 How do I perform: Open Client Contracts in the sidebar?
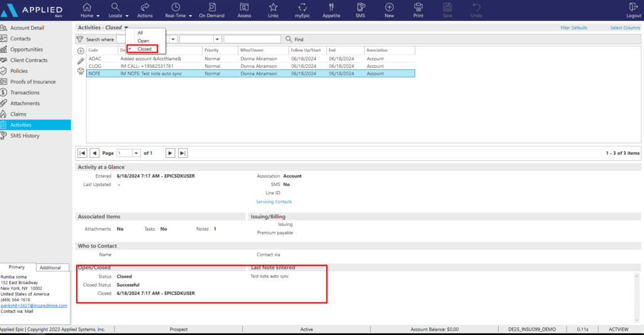pos(29,60)
